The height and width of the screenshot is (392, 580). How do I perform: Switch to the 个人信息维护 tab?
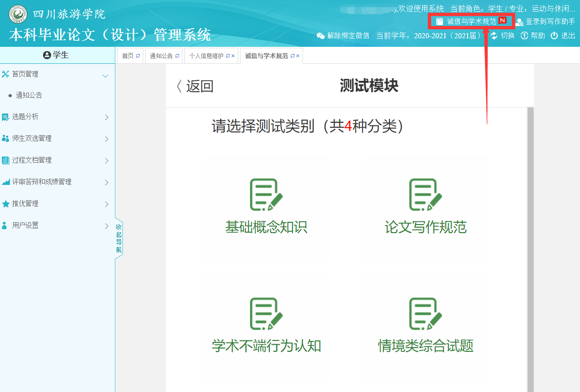211,56
